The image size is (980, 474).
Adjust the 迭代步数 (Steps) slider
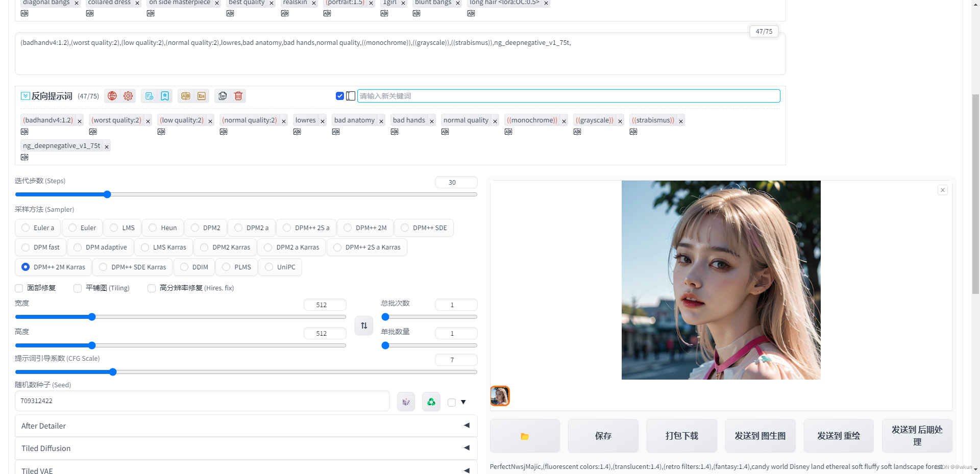click(246, 194)
